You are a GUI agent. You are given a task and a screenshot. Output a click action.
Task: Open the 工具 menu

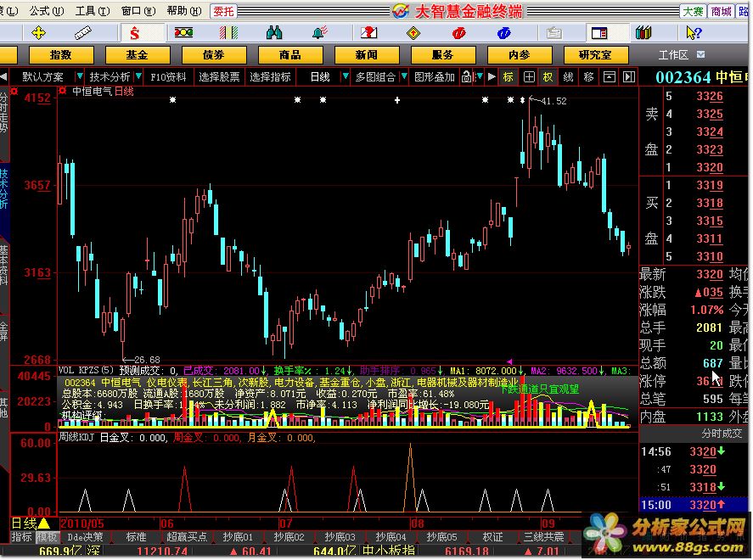click(93, 10)
